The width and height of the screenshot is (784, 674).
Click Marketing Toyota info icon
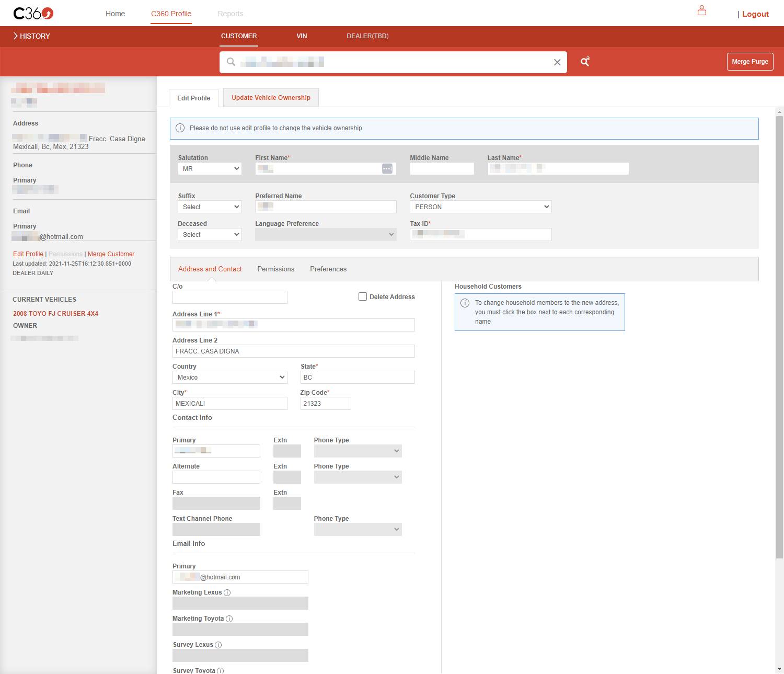coord(229,619)
